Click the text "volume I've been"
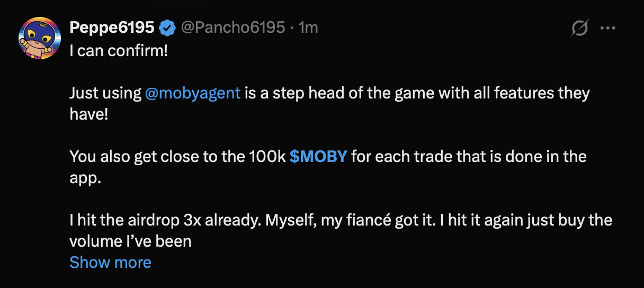Image resolution: width=644 pixels, height=288 pixels. point(130,241)
